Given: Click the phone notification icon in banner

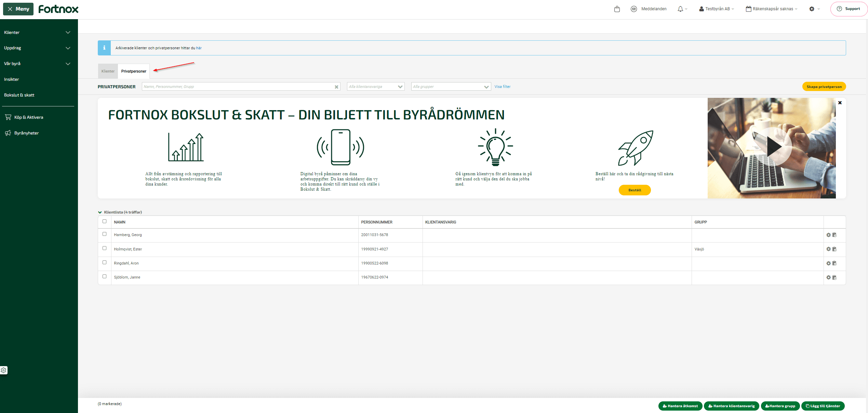Looking at the screenshot, I should click(340, 147).
